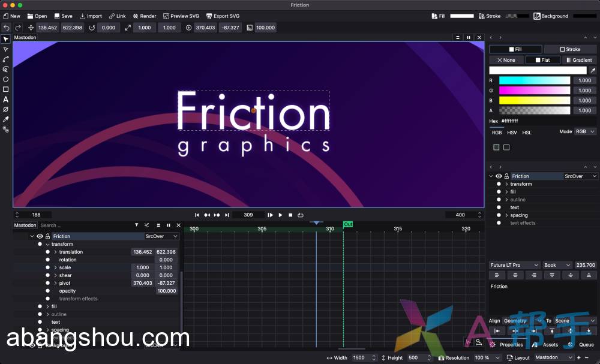600x364 pixels.
Task: Click the Render button
Action: click(144, 16)
